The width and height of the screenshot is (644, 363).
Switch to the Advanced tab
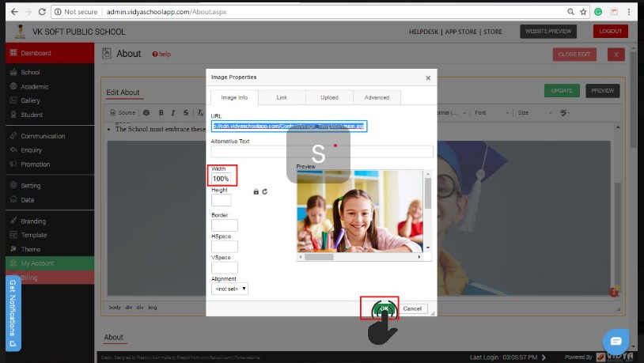pyautogui.click(x=377, y=97)
